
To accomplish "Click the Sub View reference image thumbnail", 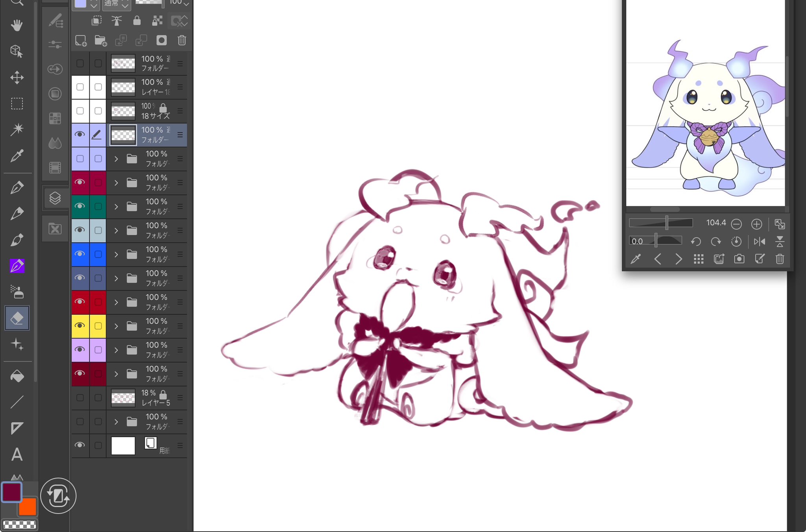I will click(705, 103).
